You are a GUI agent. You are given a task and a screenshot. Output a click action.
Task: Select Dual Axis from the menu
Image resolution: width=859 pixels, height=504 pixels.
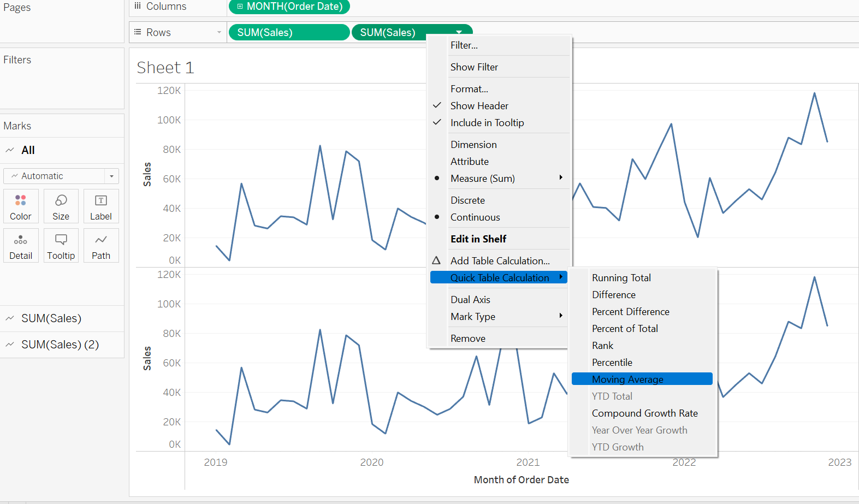pos(470,300)
